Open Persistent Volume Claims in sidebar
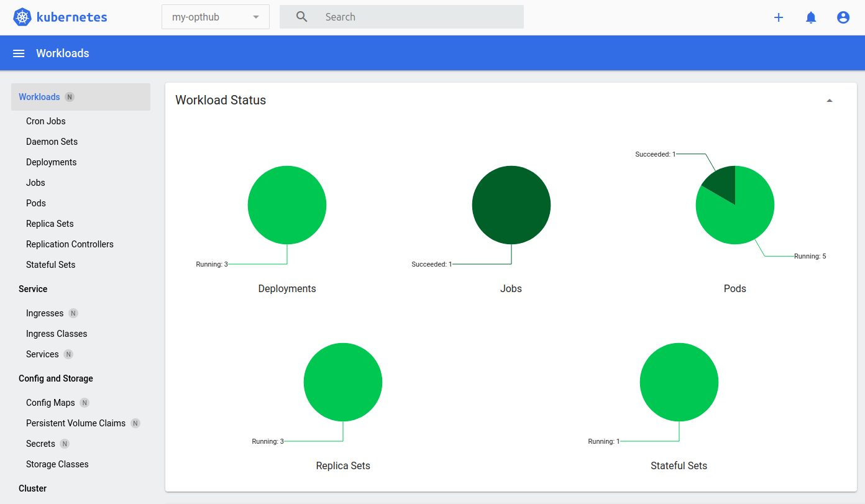 click(76, 423)
